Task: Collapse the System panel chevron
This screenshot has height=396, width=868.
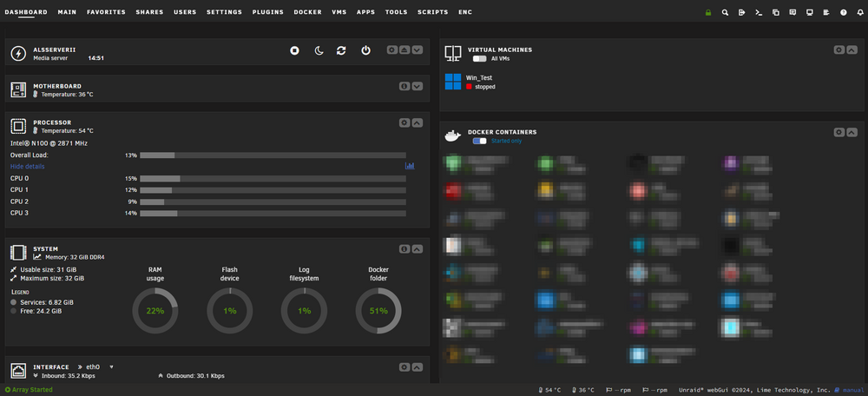Action: [418, 249]
